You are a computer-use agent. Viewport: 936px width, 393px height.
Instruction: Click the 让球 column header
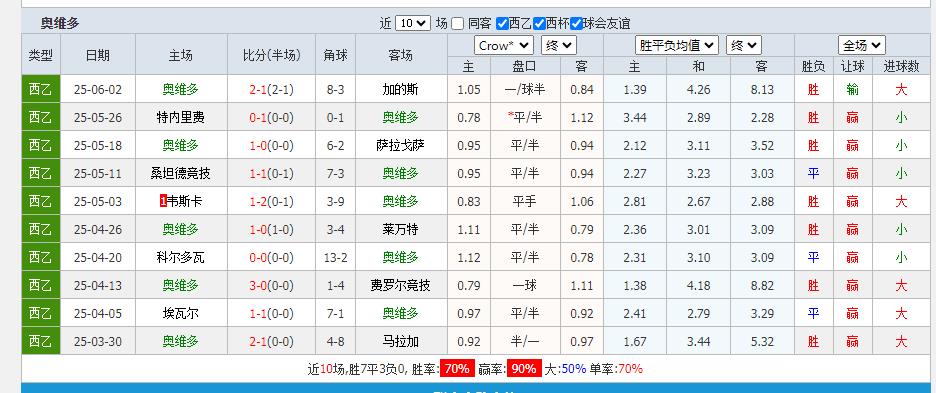pyautogui.click(x=852, y=66)
